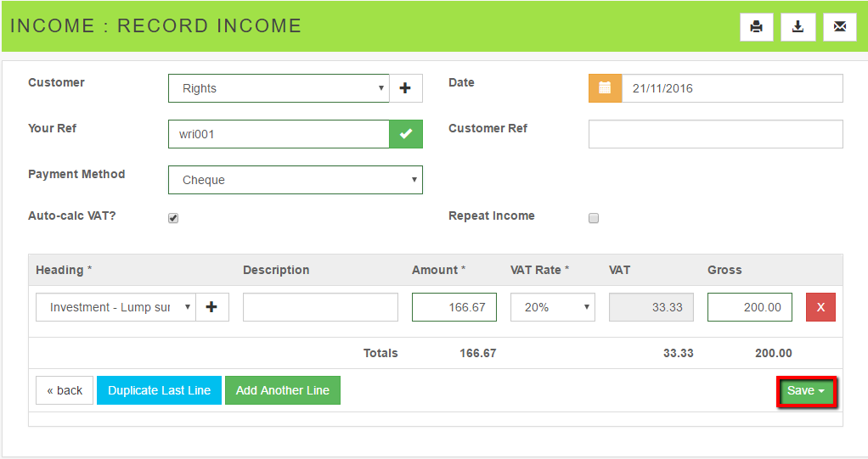Image resolution: width=868 pixels, height=459 pixels.
Task: Click into the Customer Ref field
Action: 715,134
